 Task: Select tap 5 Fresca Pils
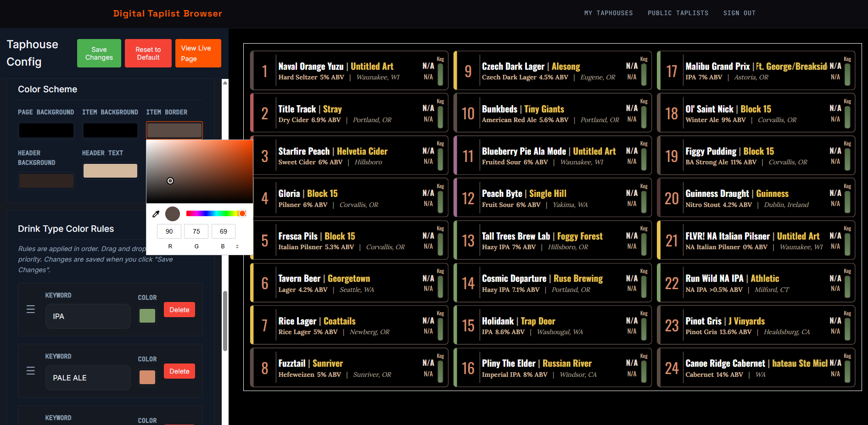click(x=349, y=240)
